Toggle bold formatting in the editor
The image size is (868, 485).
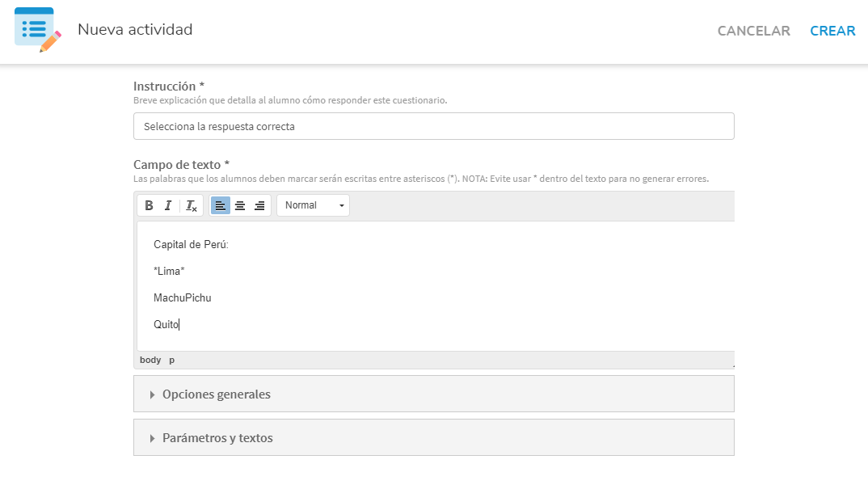pyautogui.click(x=149, y=205)
